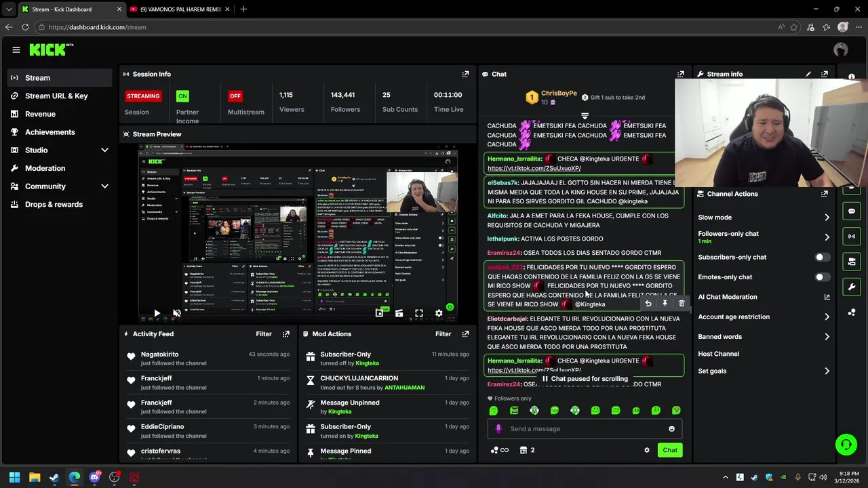Enter fullscreen on stream preview
The width and height of the screenshot is (868, 488).
pos(419,313)
